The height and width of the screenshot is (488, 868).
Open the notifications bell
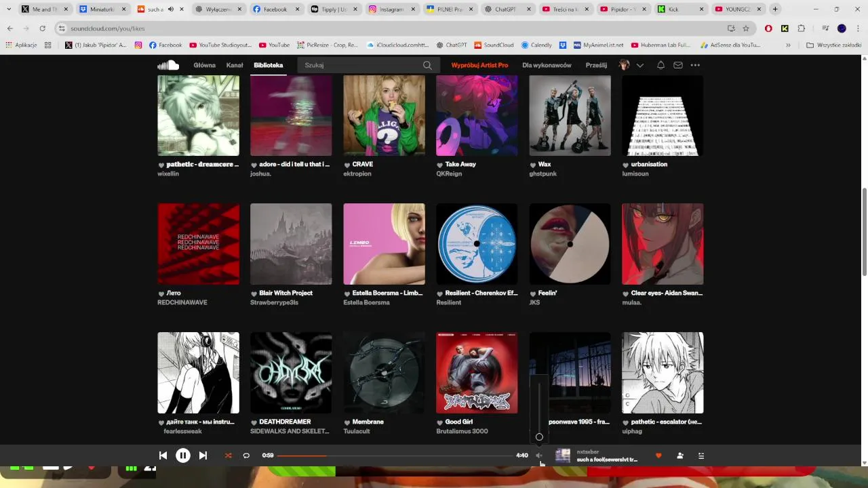660,65
